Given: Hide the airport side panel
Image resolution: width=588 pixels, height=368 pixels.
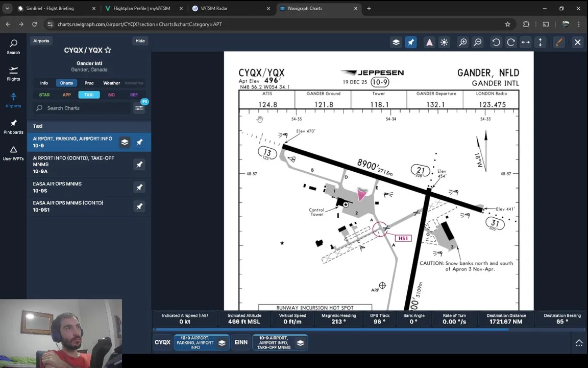Looking at the screenshot, I should [x=140, y=41].
